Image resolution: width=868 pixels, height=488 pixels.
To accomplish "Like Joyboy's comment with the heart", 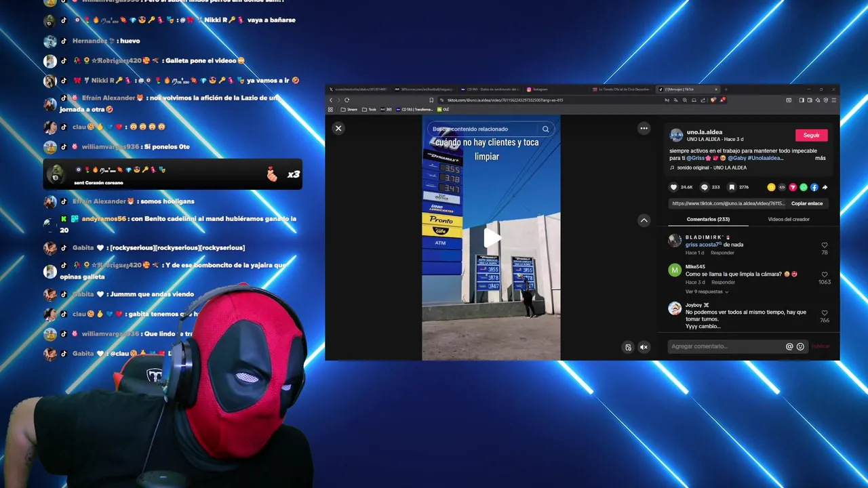I will [825, 312].
